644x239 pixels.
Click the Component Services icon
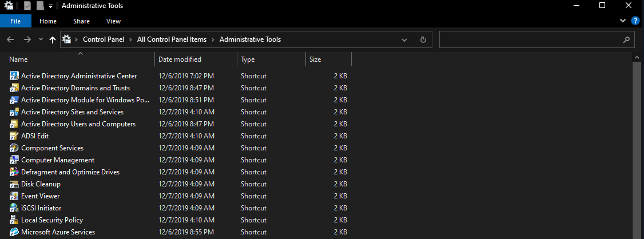tap(15, 148)
